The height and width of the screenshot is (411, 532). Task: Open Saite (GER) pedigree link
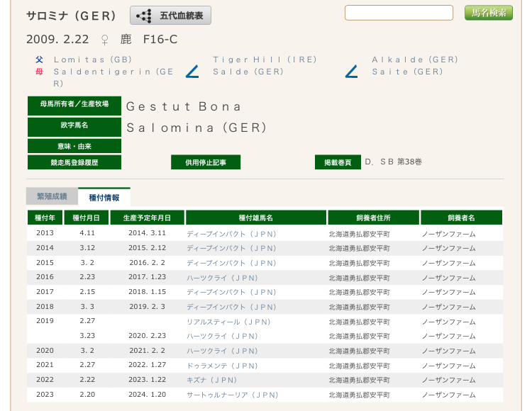pyautogui.click(x=407, y=72)
